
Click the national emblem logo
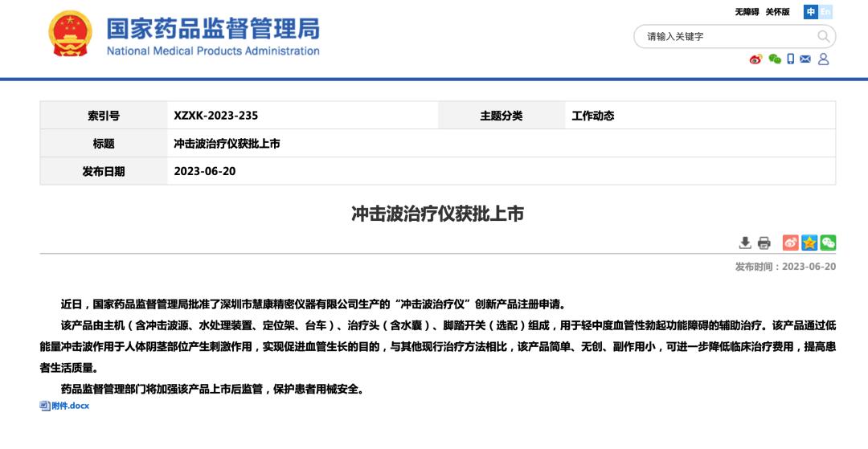[70, 33]
